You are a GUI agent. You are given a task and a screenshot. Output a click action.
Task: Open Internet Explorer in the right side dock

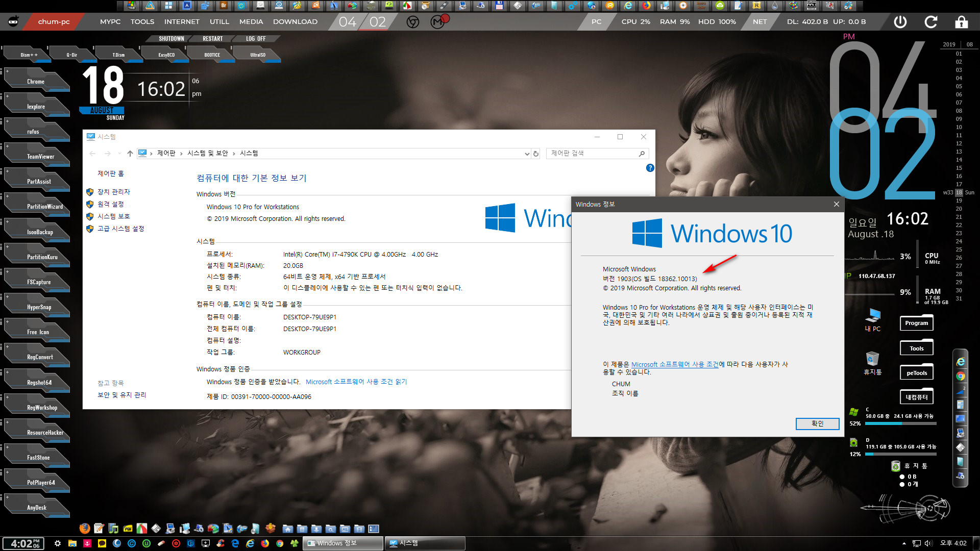point(961,362)
